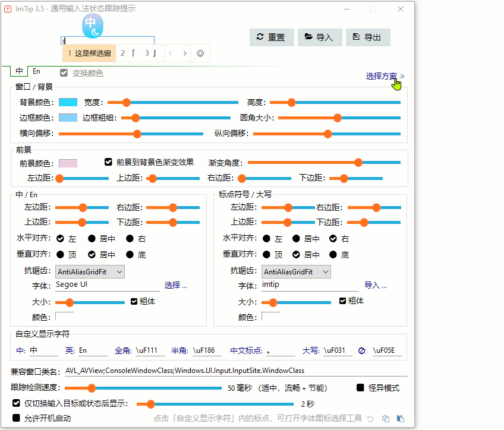Switch to the En tab
The width and height of the screenshot is (504, 430).
[x=36, y=71]
